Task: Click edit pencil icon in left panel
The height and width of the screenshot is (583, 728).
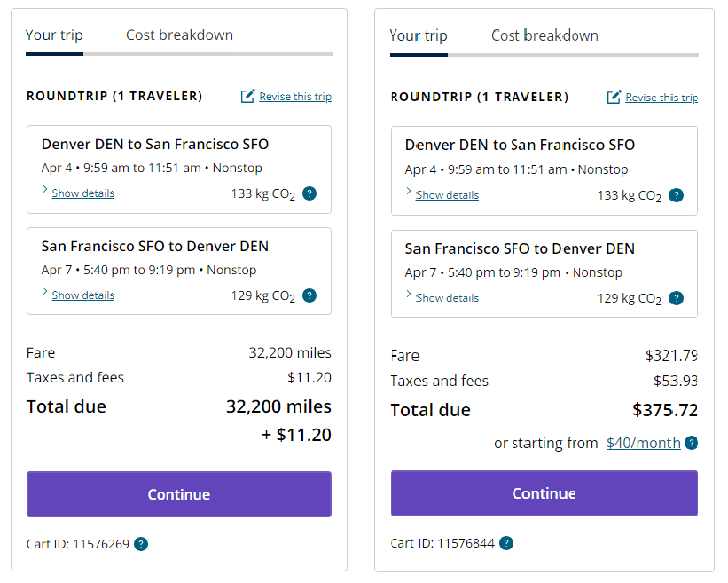Action: click(x=248, y=96)
